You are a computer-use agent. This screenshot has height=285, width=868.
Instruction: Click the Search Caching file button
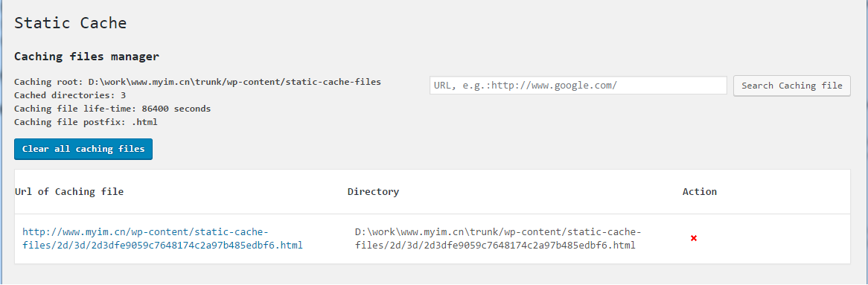[791, 86]
